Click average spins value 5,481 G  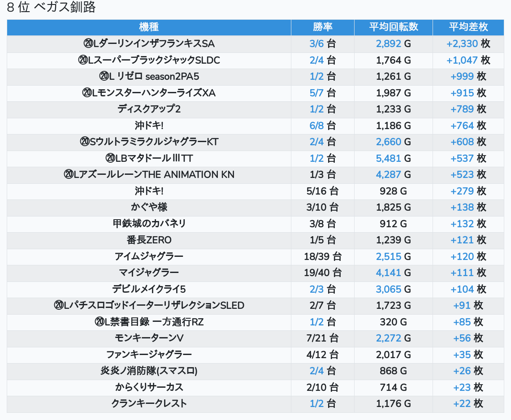coord(394,158)
